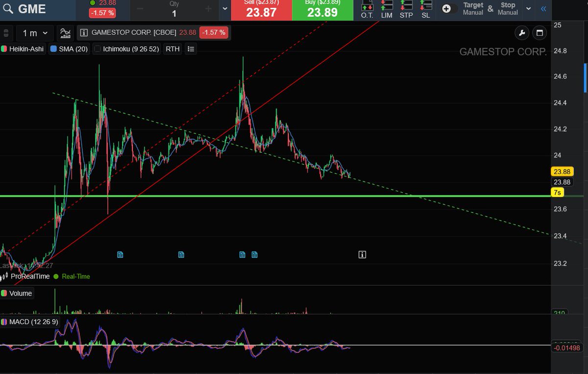Select the STP stop order icon
The image size is (588, 374).
(406, 10)
